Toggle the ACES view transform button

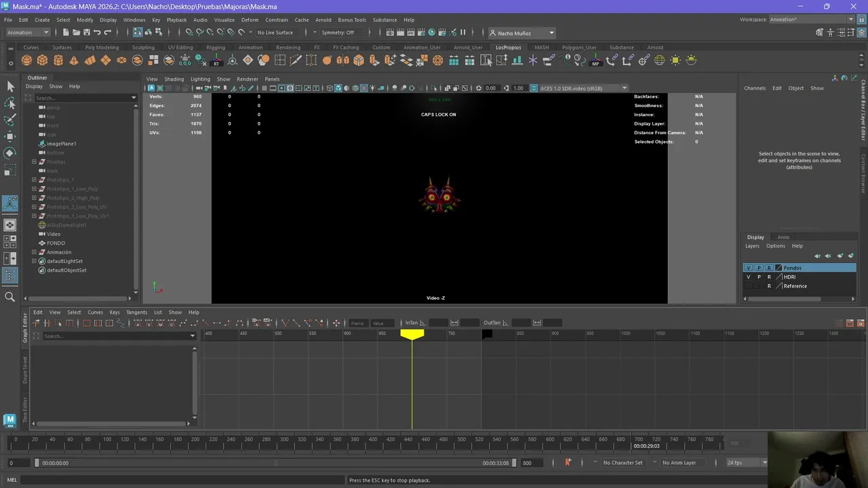(534, 88)
